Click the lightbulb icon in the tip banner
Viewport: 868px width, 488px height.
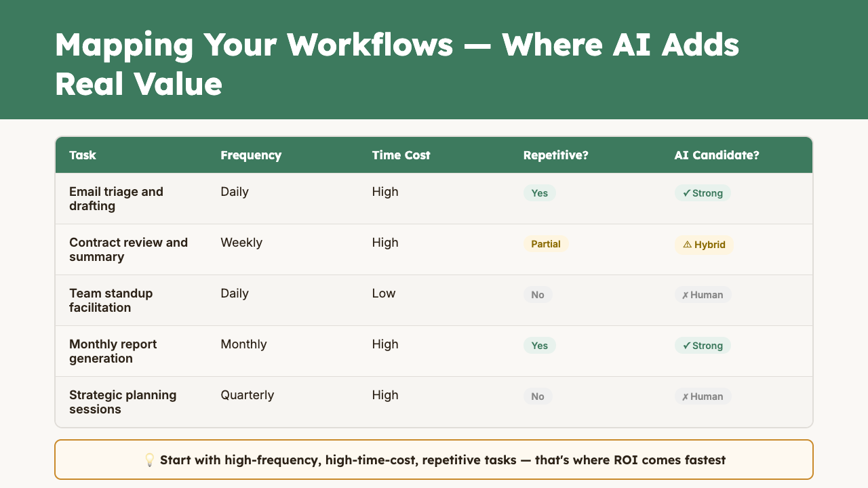click(x=150, y=460)
